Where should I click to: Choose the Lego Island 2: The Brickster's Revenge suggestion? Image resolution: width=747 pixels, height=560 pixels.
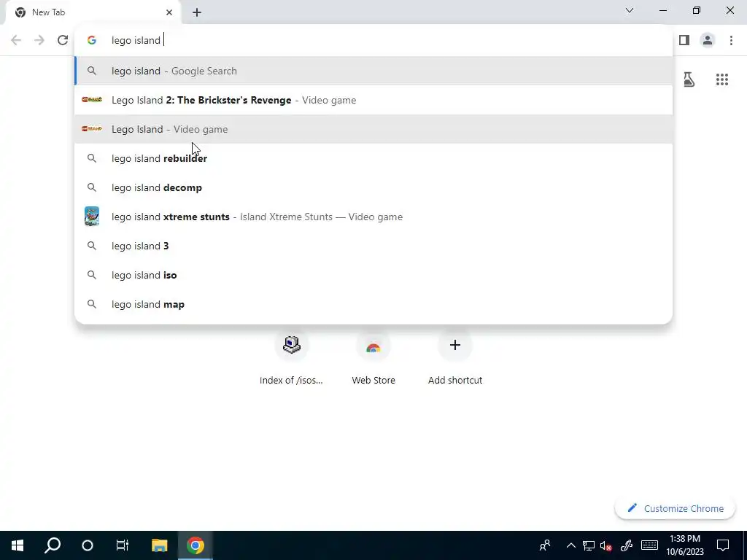(373, 100)
